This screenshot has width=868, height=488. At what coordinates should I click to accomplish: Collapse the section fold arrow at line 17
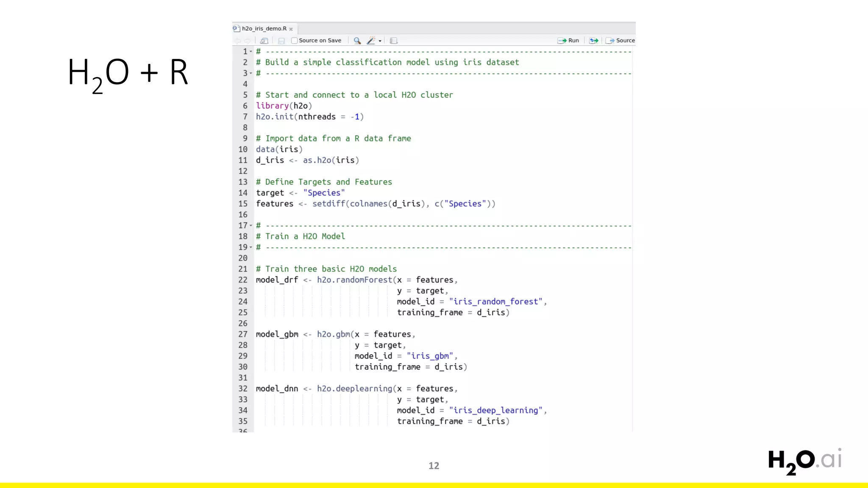pyautogui.click(x=251, y=226)
